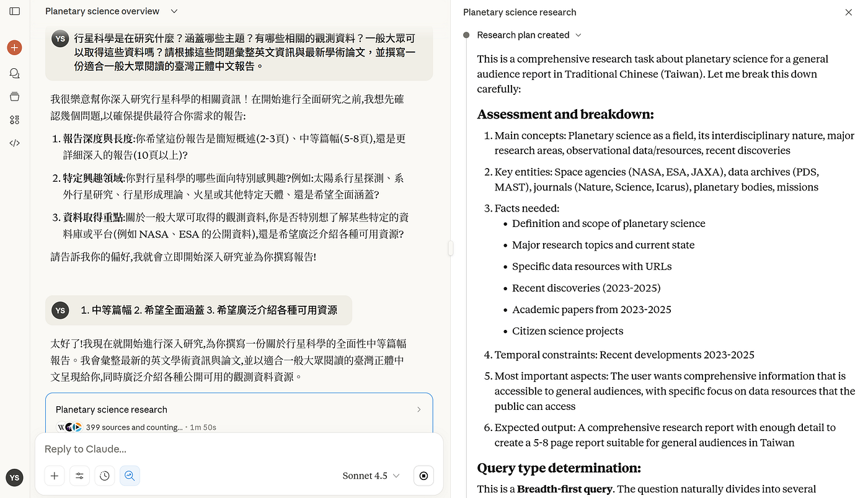
Task: Open the Artifacts icon in the sidebar
Action: 15,120
